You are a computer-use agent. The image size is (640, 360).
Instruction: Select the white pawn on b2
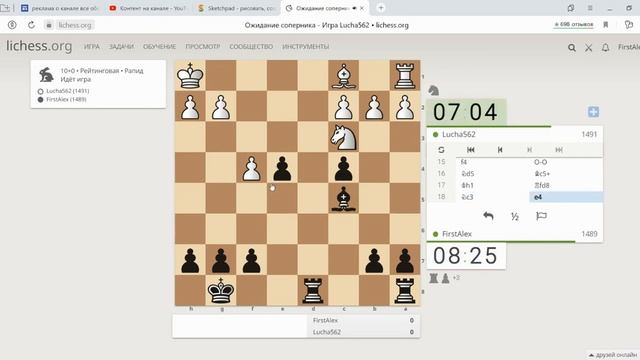click(374, 107)
